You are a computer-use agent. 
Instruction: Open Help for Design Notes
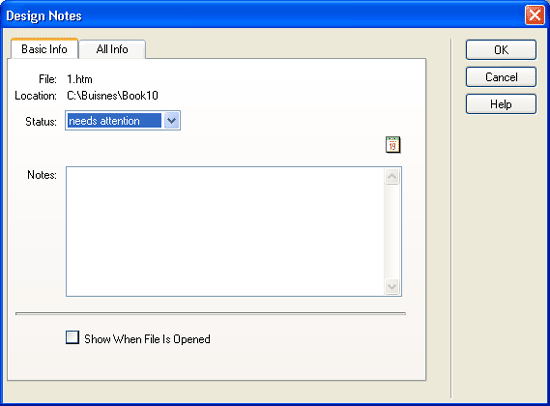click(x=501, y=104)
